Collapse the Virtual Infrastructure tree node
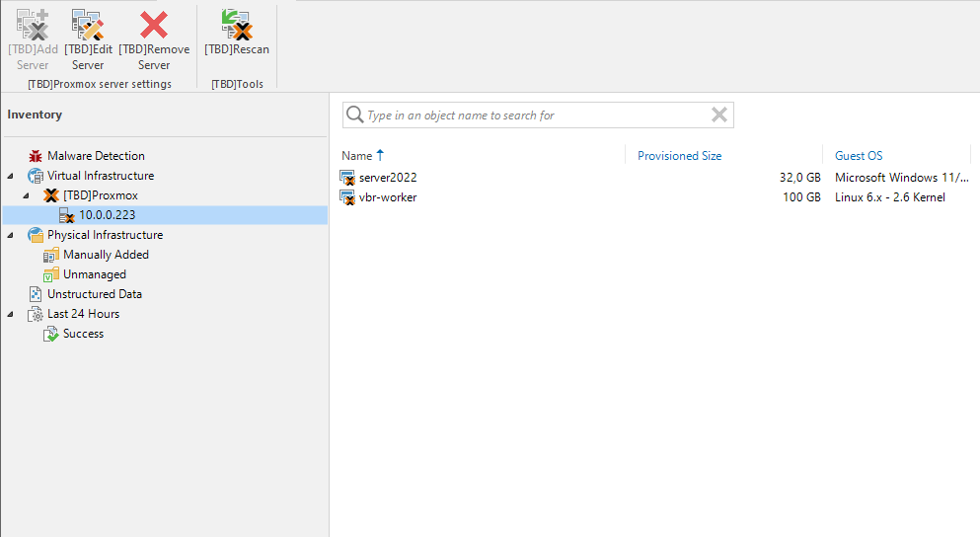 tap(11, 176)
